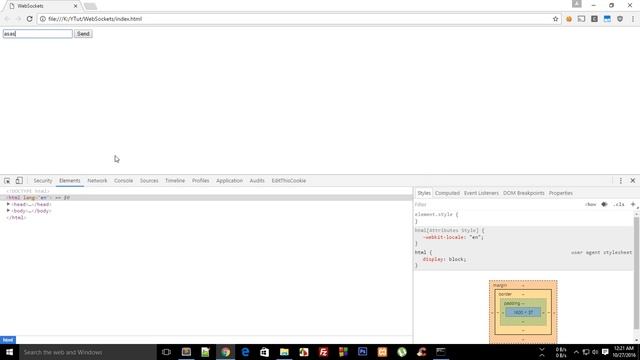Switch to the Profiles tab
This screenshot has width=640, height=360.
click(200, 180)
